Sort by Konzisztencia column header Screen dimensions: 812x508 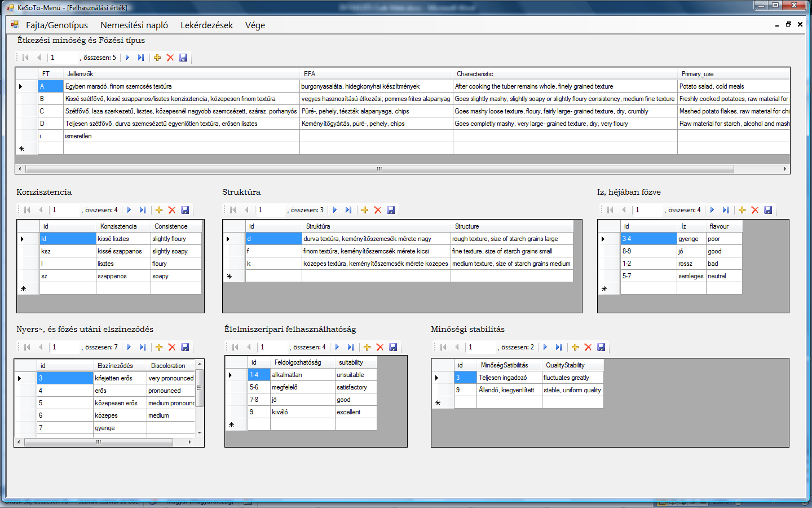click(123, 226)
